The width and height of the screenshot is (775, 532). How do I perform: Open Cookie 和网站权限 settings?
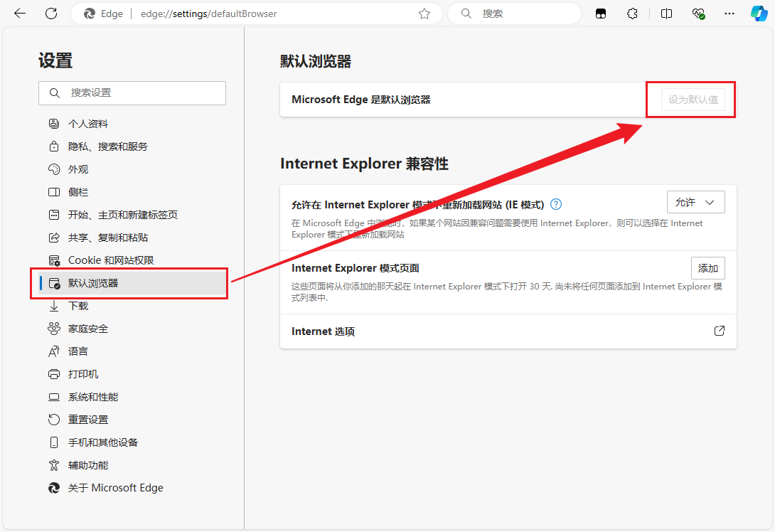[132, 260]
